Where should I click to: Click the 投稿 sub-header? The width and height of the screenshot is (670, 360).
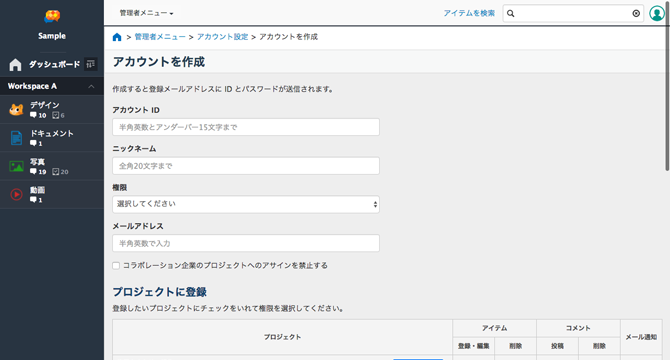click(x=557, y=346)
